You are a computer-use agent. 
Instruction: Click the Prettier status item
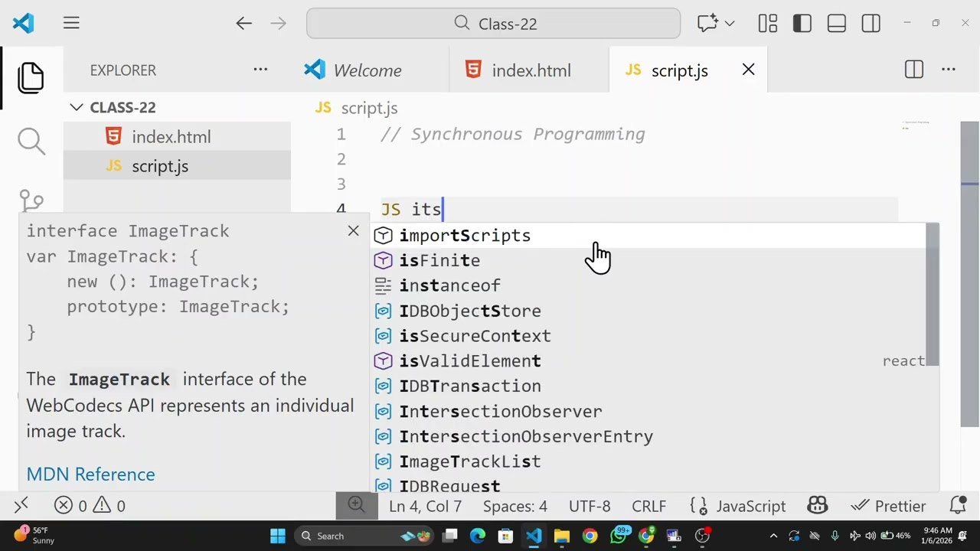tap(889, 506)
